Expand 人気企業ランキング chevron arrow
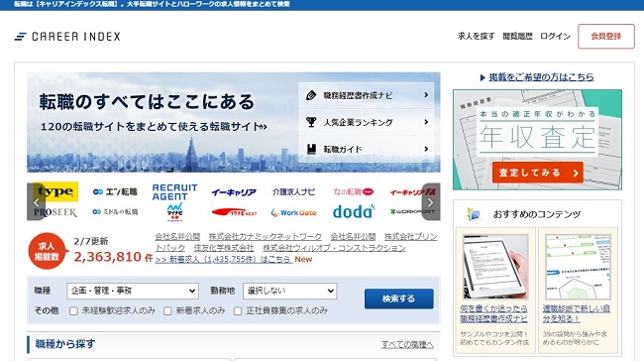This screenshot has height=361, width=644. 426,122
